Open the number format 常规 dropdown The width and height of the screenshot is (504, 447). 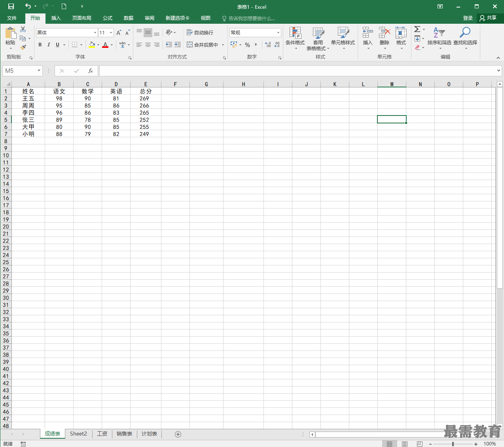[278, 32]
